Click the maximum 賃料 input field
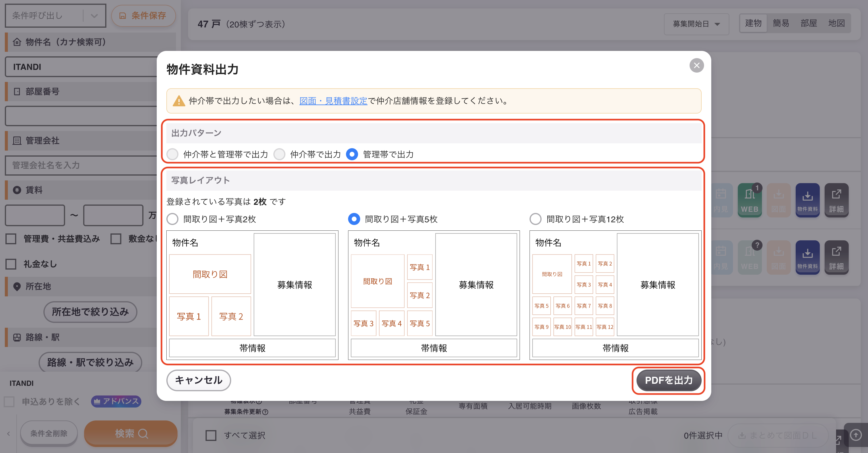Screen dimensions: 868x453 tap(113, 215)
